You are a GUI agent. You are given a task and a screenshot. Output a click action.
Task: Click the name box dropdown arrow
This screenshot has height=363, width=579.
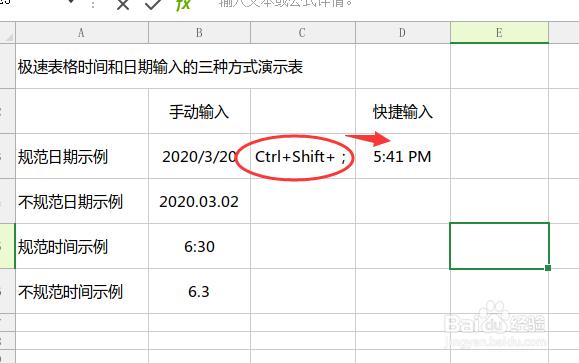(71, 2)
